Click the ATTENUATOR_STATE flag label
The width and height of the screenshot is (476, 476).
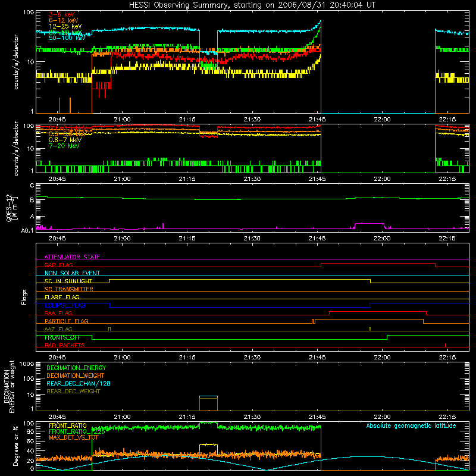coord(72,257)
